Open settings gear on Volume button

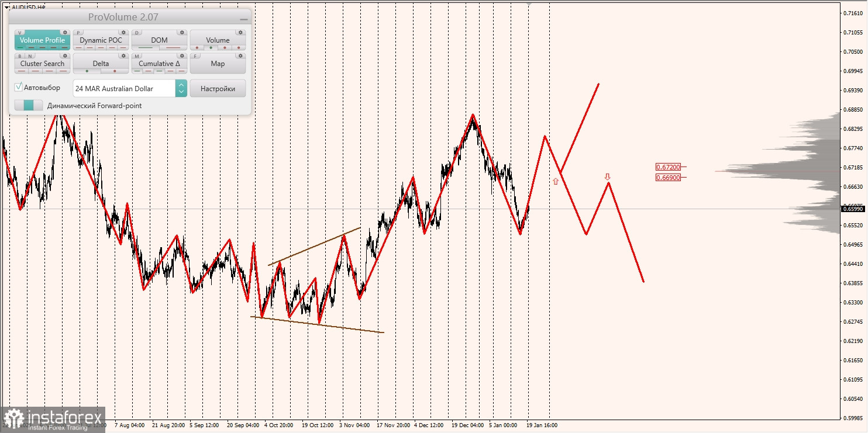(240, 32)
